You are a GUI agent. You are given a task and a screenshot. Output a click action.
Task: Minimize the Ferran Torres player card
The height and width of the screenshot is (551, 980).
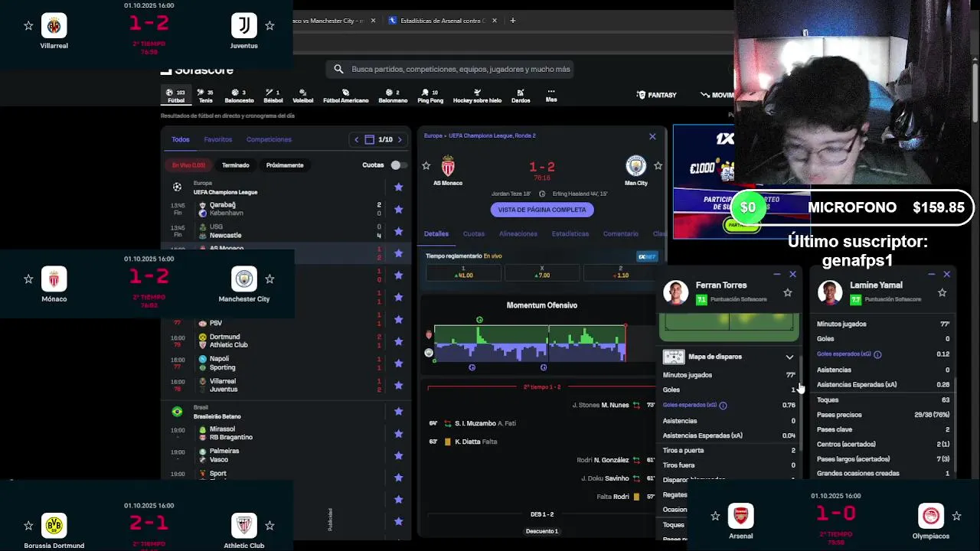tap(777, 274)
